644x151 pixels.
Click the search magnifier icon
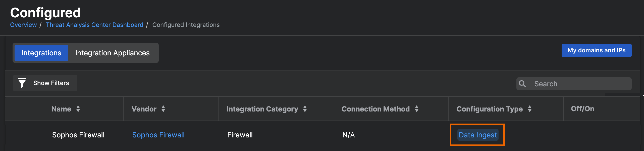(x=522, y=84)
